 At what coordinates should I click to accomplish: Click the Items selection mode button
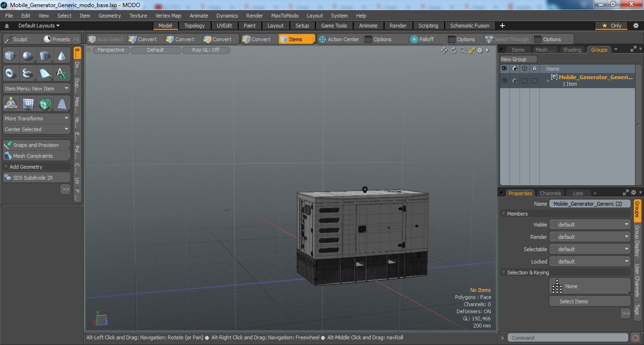coord(296,39)
